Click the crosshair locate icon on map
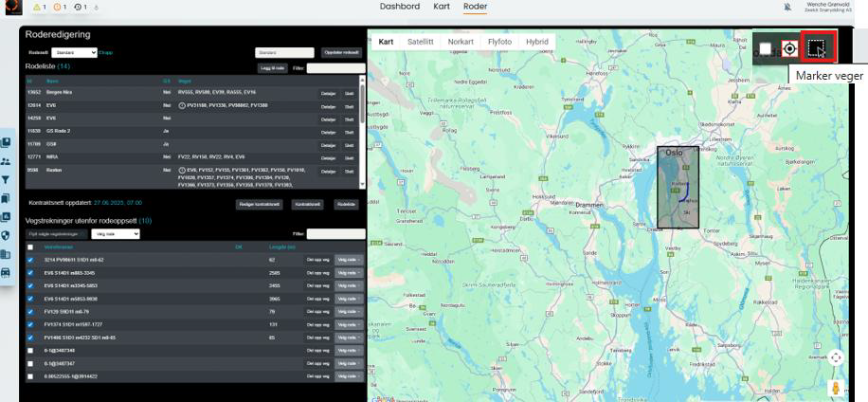The width and height of the screenshot is (868, 402). click(789, 48)
